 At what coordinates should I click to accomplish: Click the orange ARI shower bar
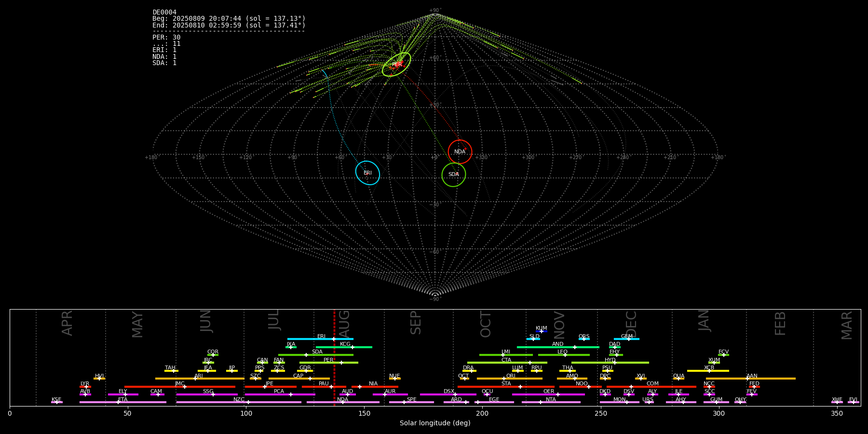[200, 379]
